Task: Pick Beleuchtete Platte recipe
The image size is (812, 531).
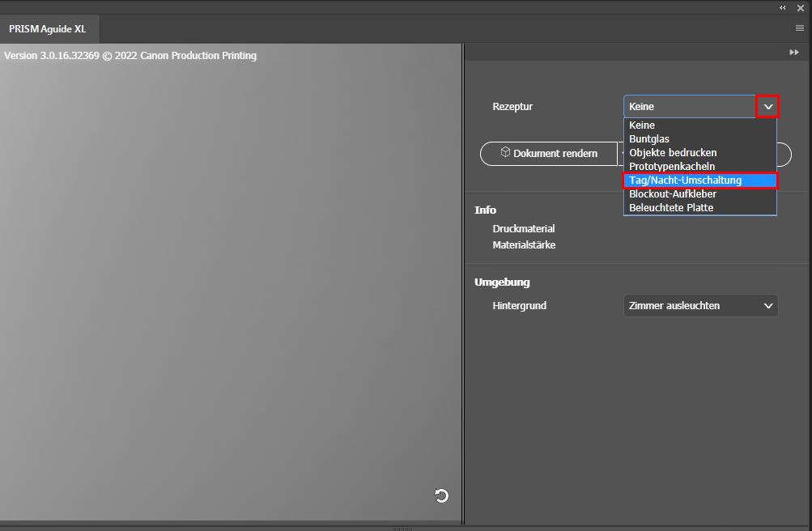Action: pyautogui.click(x=700, y=207)
